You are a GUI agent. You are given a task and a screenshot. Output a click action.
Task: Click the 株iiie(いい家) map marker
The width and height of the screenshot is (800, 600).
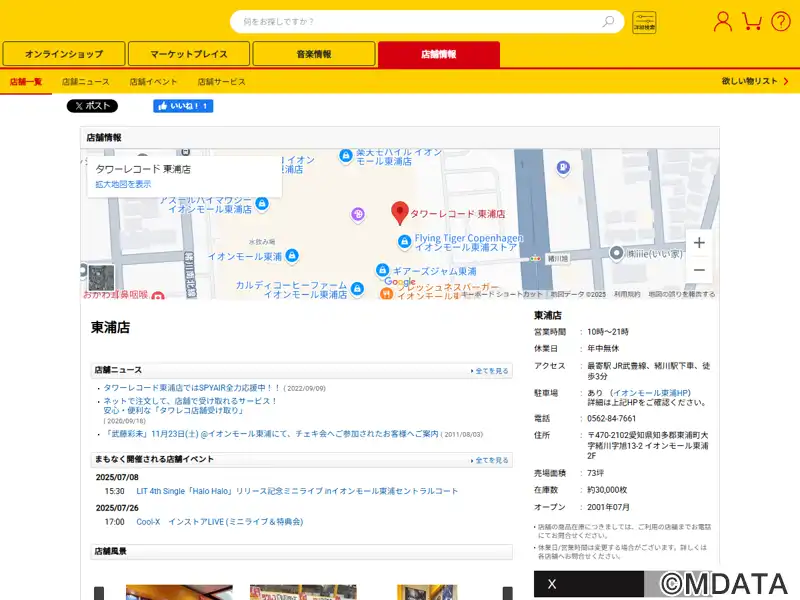coord(616,253)
